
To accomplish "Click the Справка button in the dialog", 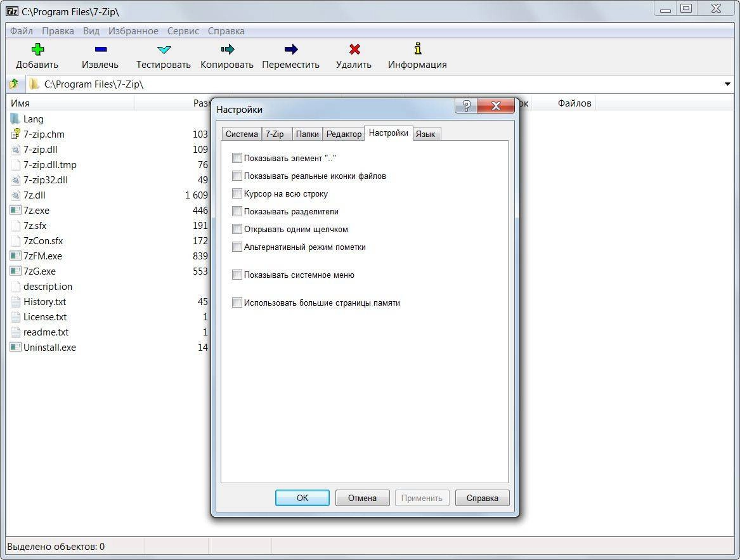I will [483, 498].
